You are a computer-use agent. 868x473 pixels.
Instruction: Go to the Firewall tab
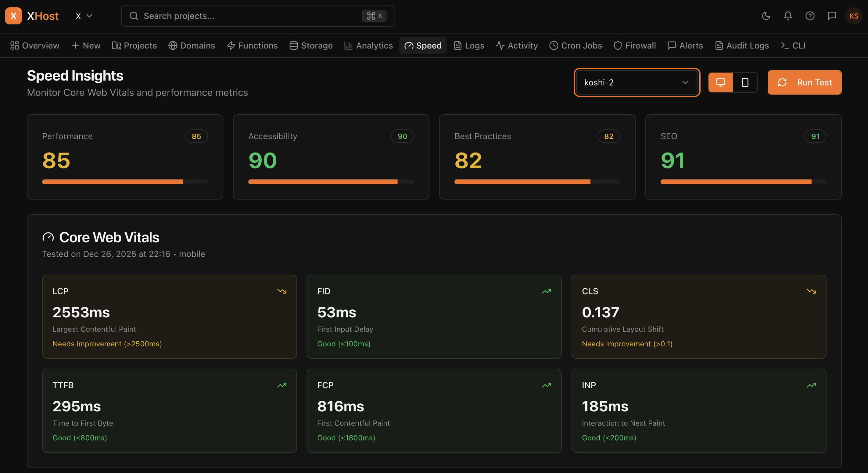[x=634, y=45]
